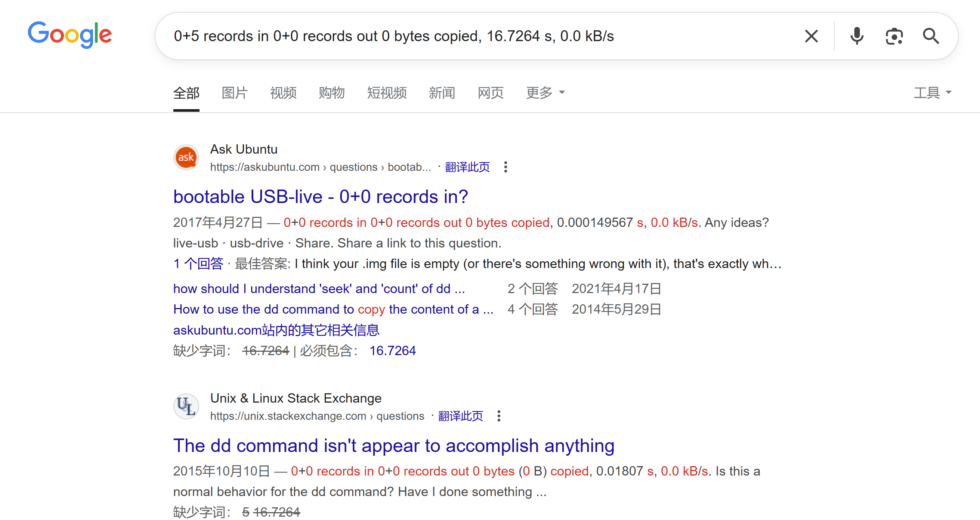Open search by image camera icon
The image size is (980, 520).
click(894, 36)
